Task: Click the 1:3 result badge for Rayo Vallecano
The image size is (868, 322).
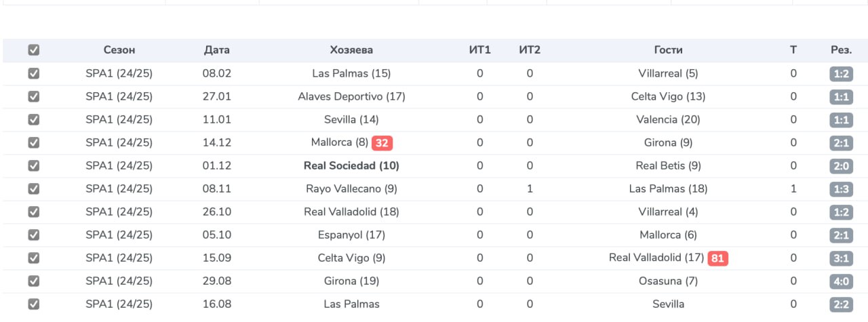Action: click(x=841, y=189)
